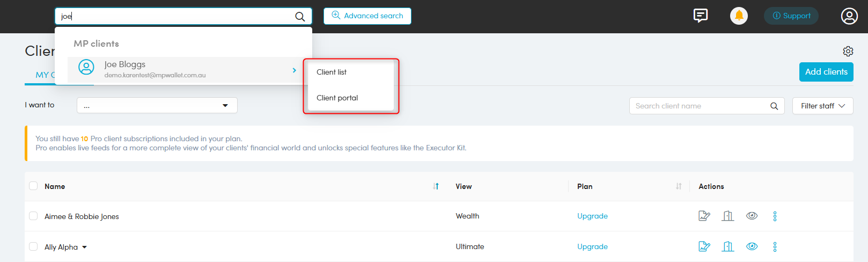
Task: Choose Client portal from the submenu
Action: [x=337, y=98]
